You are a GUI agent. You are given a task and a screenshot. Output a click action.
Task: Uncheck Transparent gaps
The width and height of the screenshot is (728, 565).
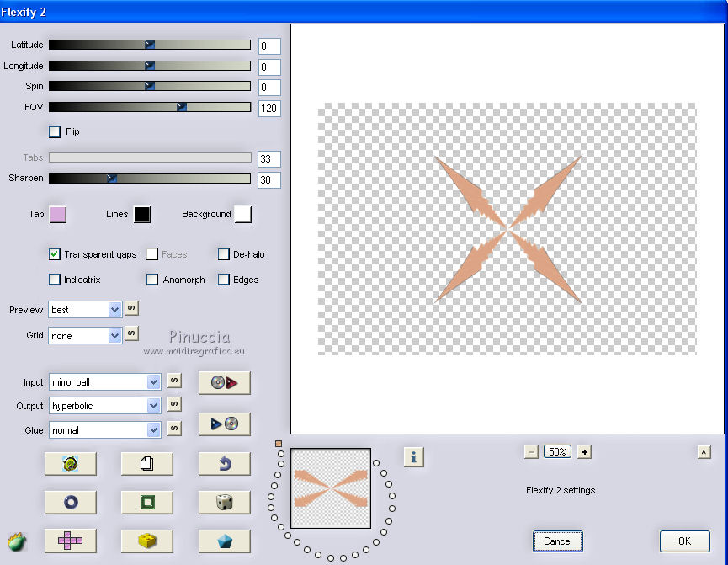tap(55, 254)
